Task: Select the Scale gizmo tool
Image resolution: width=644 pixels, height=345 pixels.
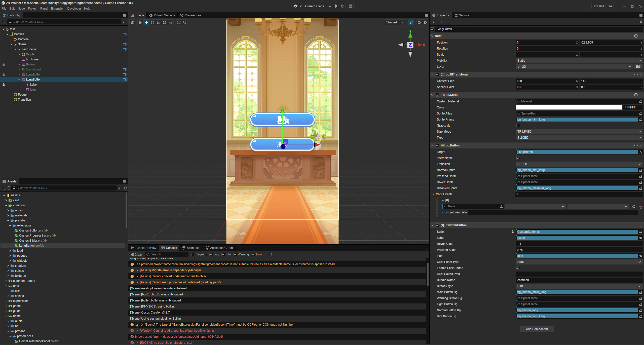Action: coord(159,22)
